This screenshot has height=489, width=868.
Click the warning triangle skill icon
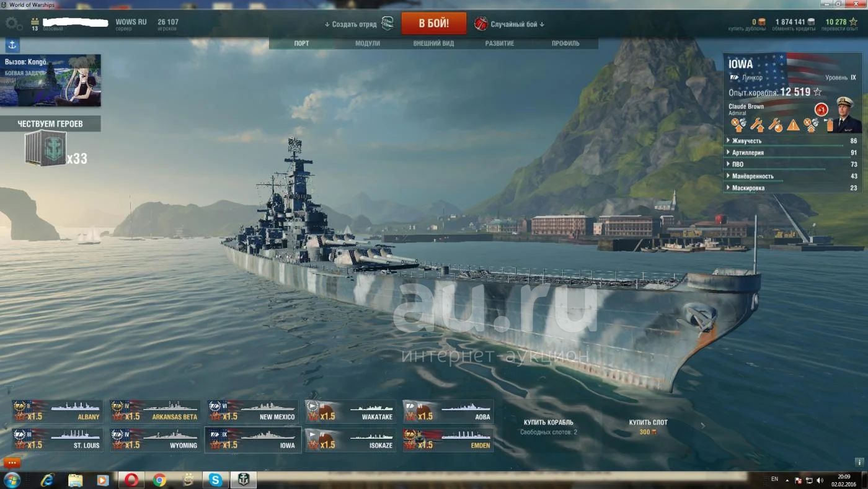point(793,125)
